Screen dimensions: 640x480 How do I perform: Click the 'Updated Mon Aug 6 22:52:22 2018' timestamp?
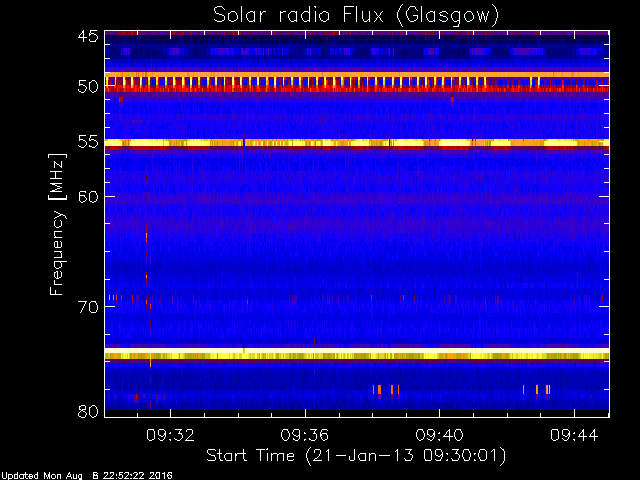[x=87, y=476]
